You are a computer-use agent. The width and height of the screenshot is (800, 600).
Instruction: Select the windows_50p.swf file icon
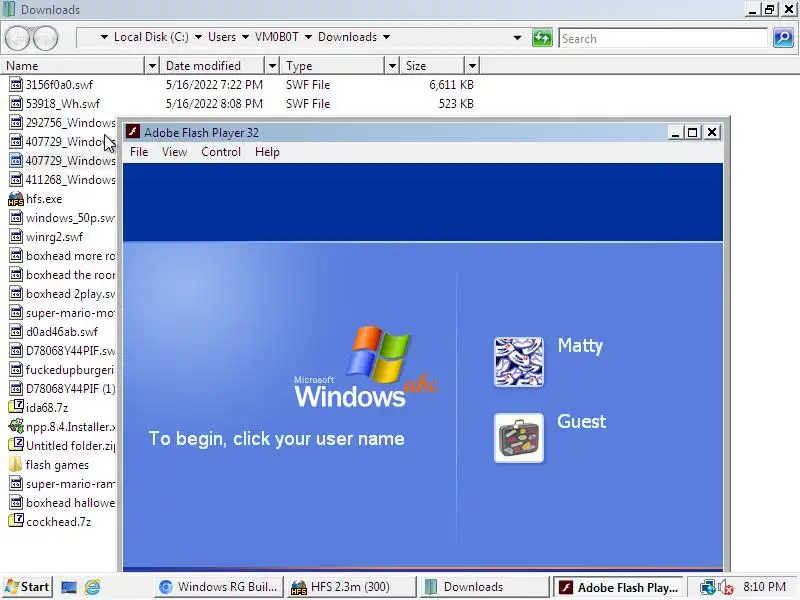16,218
